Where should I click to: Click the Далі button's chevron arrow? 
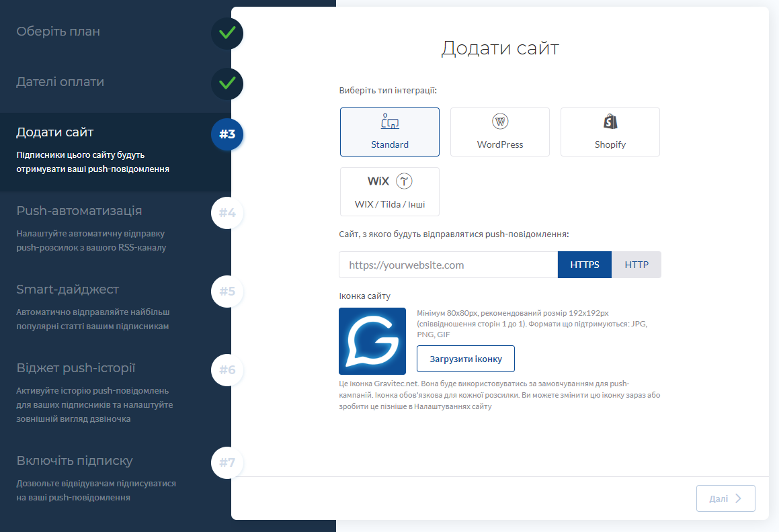pos(738,498)
